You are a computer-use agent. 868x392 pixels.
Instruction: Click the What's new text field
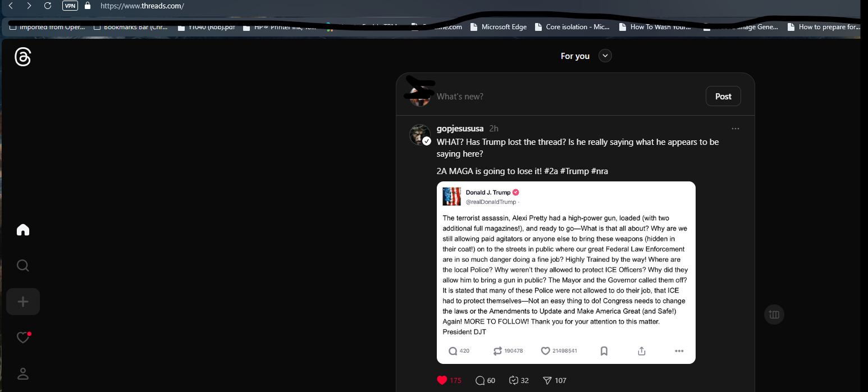coord(567,97)
